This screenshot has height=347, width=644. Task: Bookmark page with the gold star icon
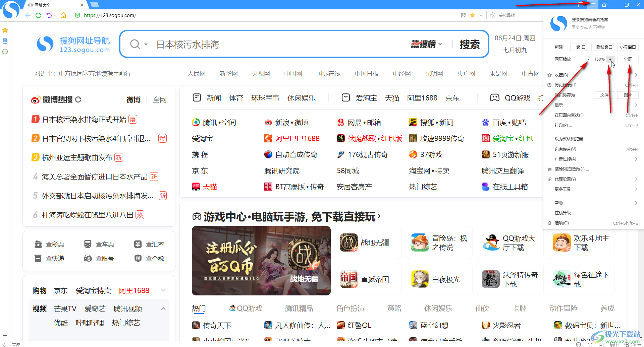[x=473, y=15]
